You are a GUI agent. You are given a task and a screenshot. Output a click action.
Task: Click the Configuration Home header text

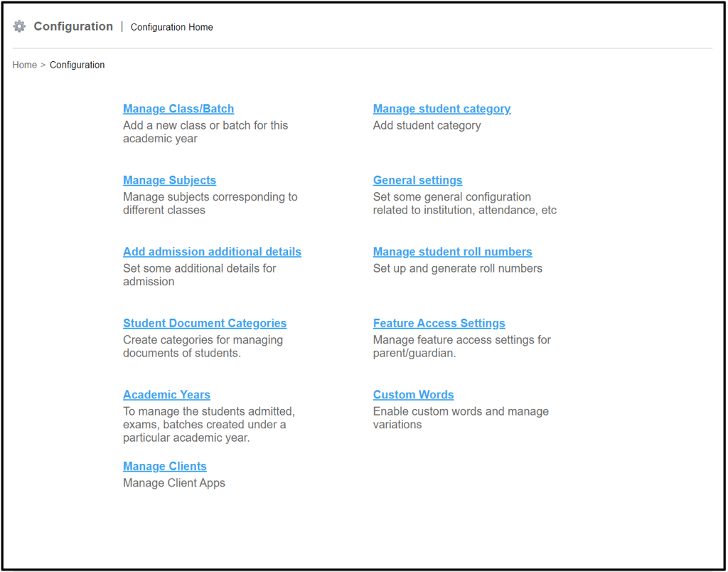coord(172,28)
